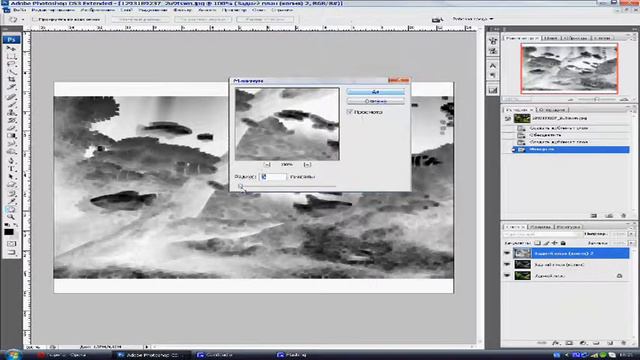
Task: Open layer blend mode dropdown
Action: pyautogui.click(x=542, y=234)
